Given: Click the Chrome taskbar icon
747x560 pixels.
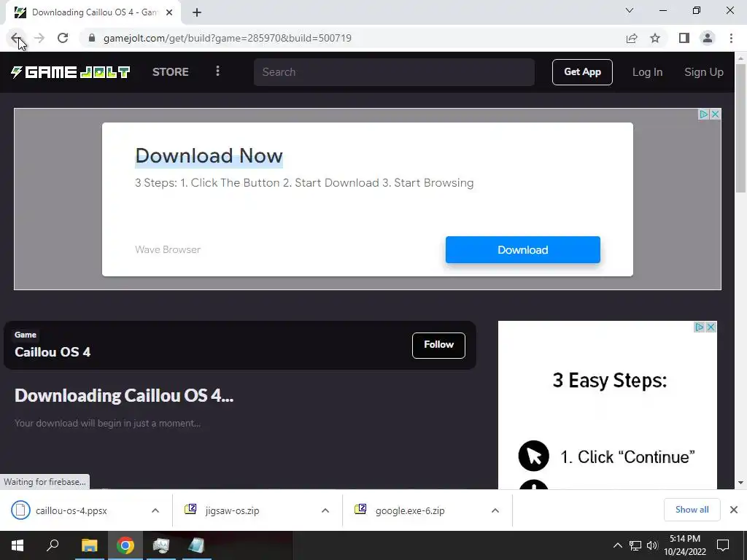Looking at the screenshot, I should tap(125, 545).
